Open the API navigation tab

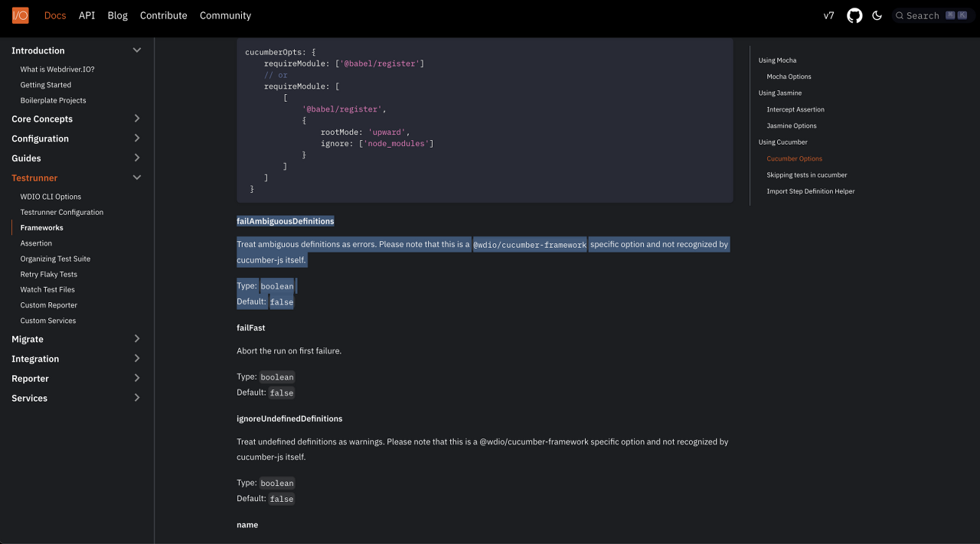point(87,15)
